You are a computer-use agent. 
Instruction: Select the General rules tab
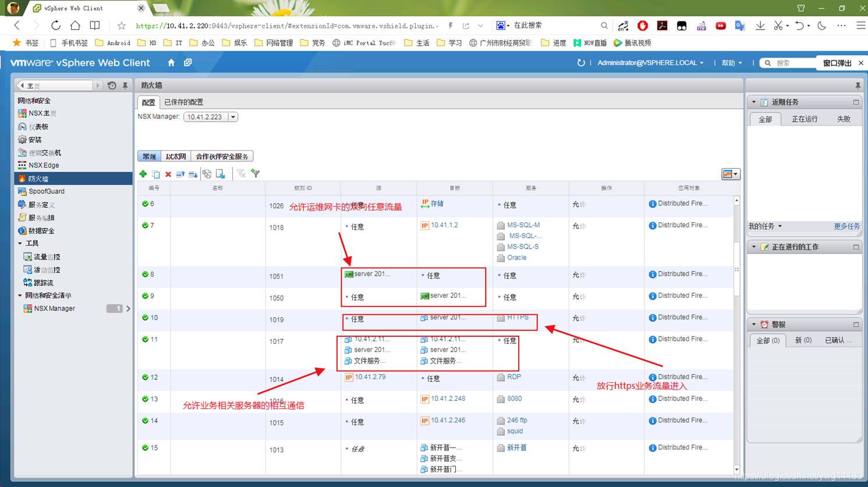pyautogui.click(x=149, y=157)
